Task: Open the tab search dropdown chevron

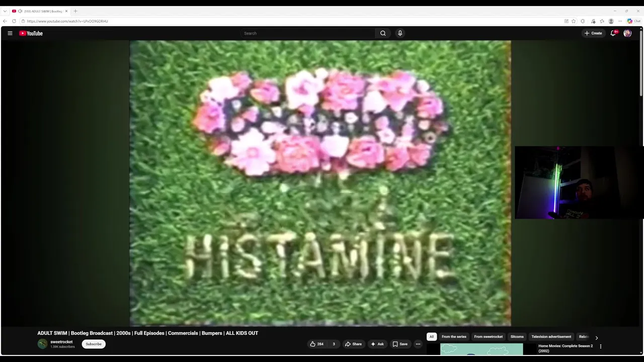Action: tap(5, 11)
